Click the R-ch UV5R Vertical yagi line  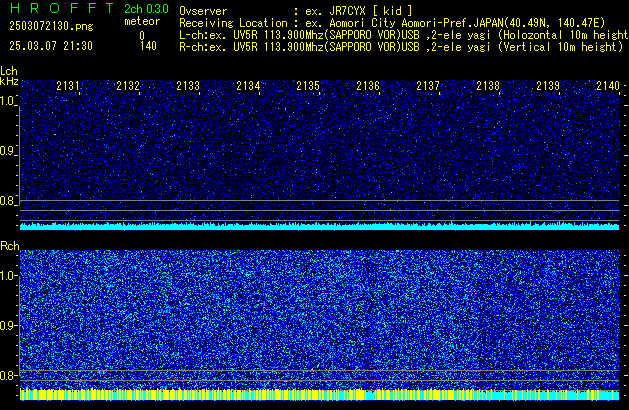(401, 47)
